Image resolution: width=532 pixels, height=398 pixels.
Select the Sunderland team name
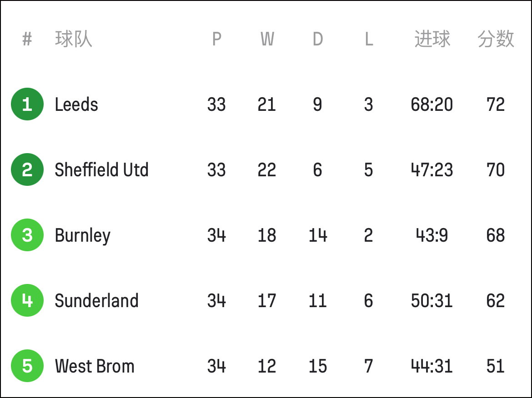pyautogui.click(x=97, y=301)
